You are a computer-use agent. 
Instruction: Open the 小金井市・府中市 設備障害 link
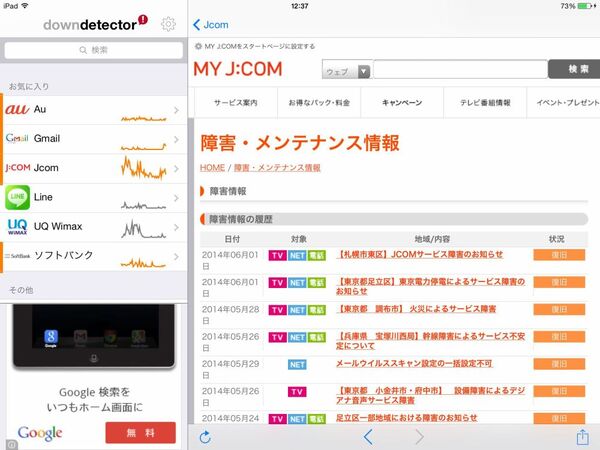[x=430, y=395]
